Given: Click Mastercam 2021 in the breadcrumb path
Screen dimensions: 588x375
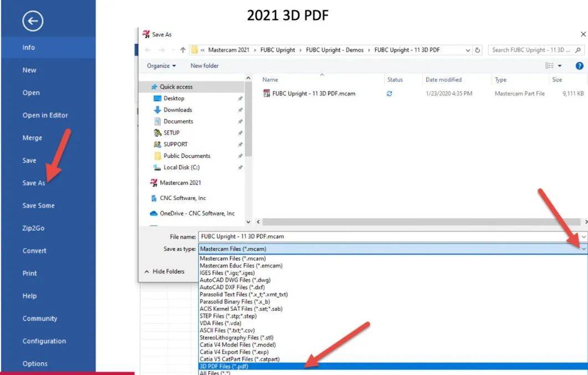Looking at the screenshot, I should click(x=228, y=50).
